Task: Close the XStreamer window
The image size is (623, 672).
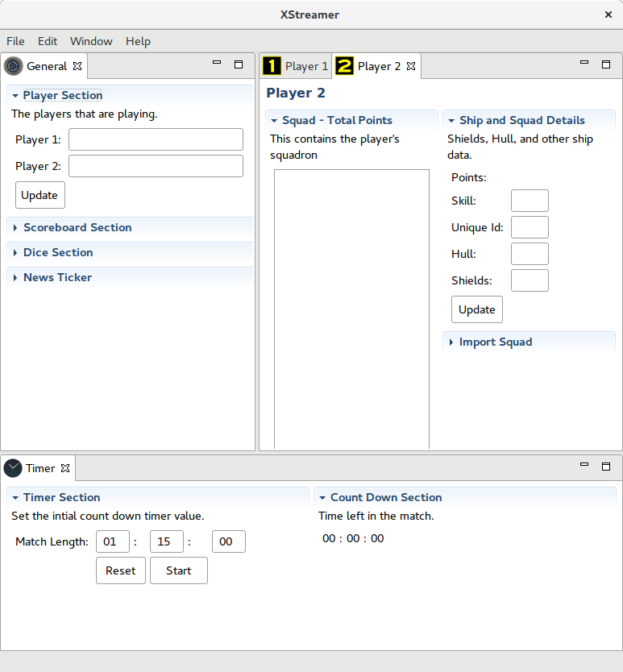Action: 608,15
